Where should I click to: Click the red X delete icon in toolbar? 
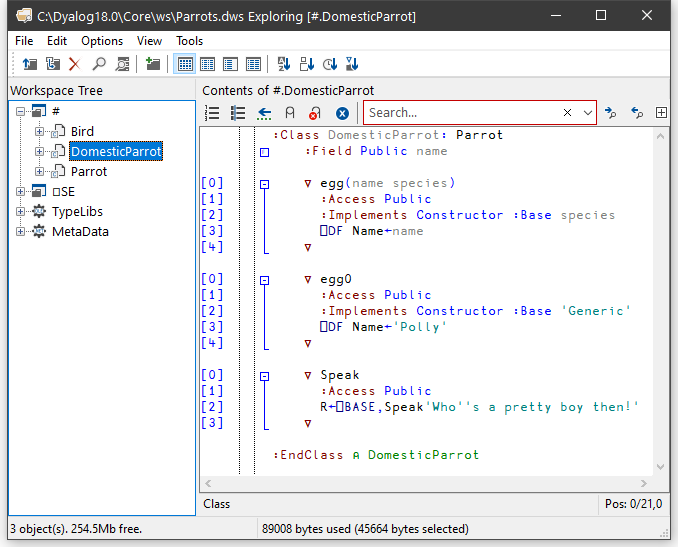74,64
